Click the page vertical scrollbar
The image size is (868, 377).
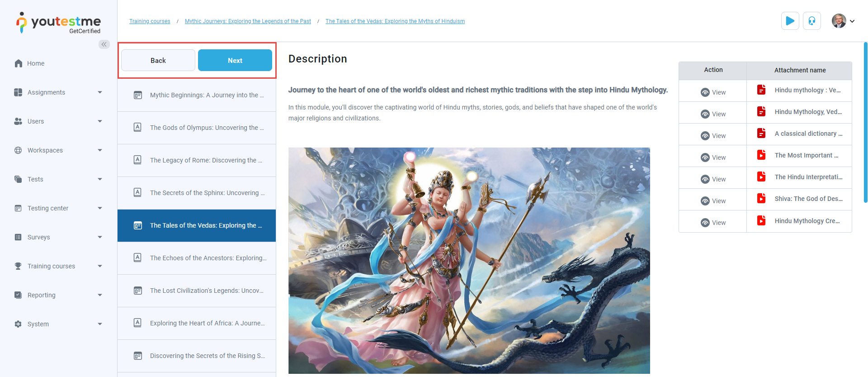pos(865,122)
